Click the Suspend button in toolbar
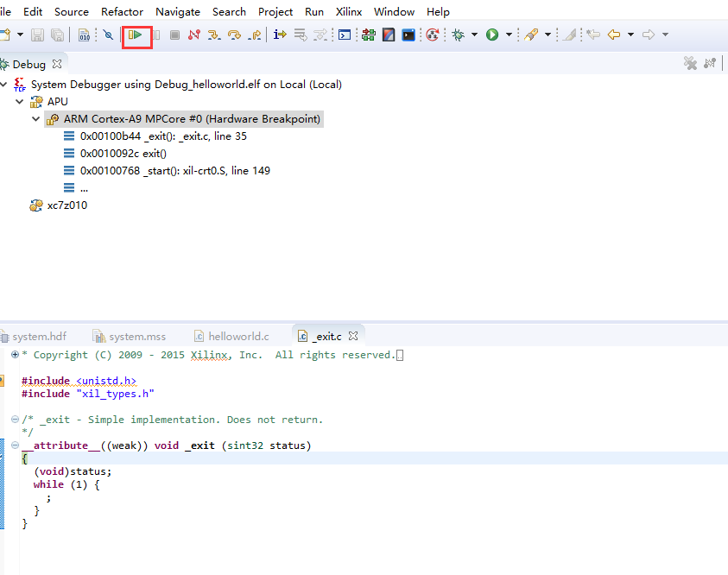 156,35
